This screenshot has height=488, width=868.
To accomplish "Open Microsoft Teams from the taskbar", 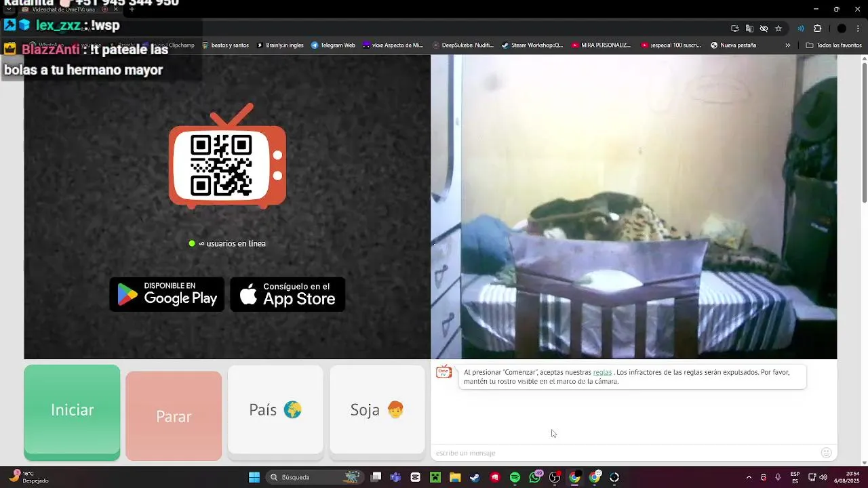I will (396, 477).
